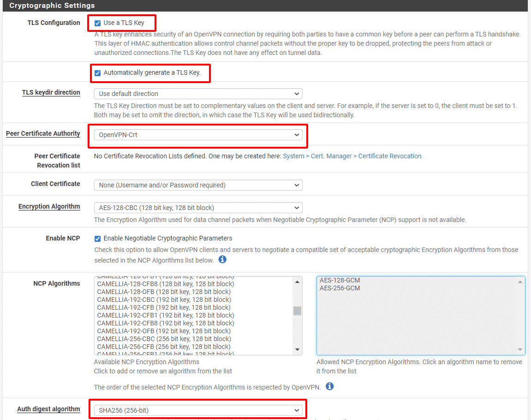Remove AES-128-GCM from allowed algorithms
This screenshot has width=531, height=420.
tap(340, 280)
